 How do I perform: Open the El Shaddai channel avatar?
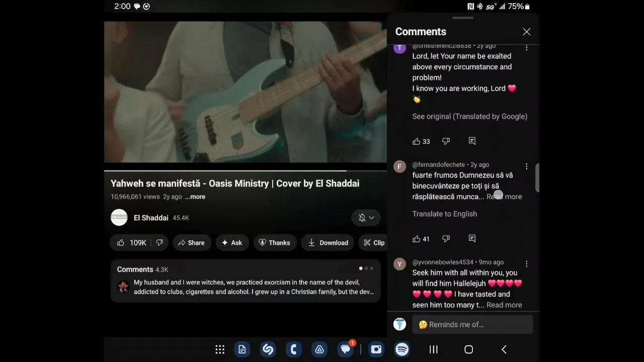pos(119,218)
